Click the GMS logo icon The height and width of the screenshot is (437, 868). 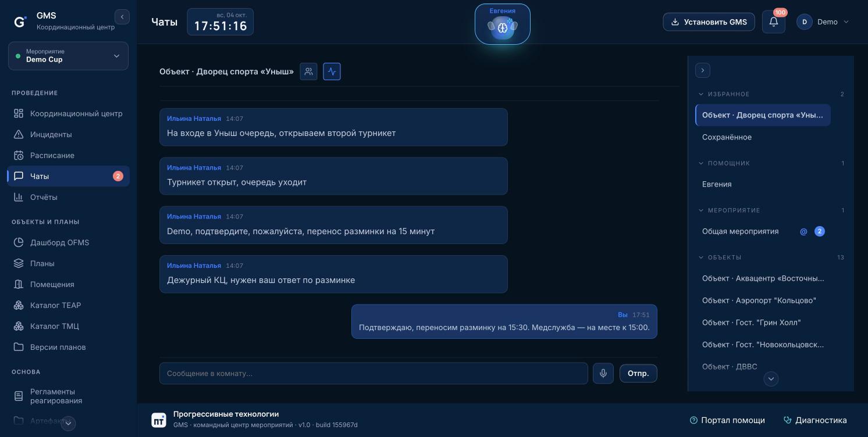[20, 22]
